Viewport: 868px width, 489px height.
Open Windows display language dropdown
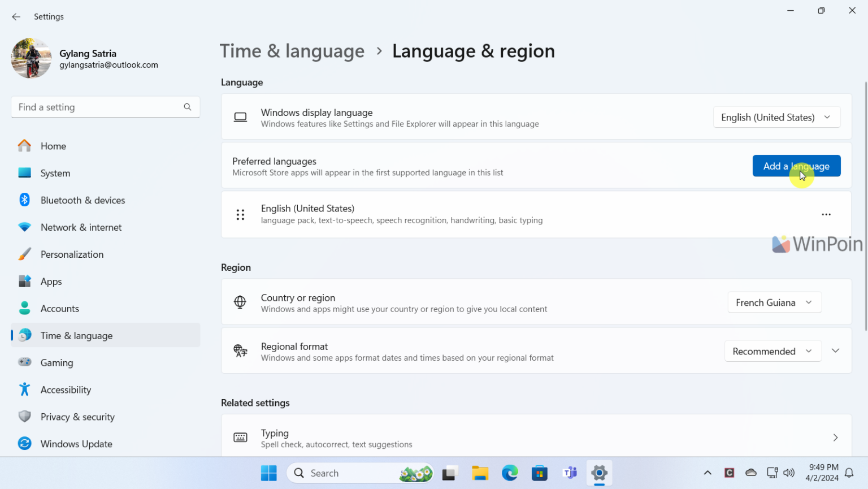(x=776, y=117)
